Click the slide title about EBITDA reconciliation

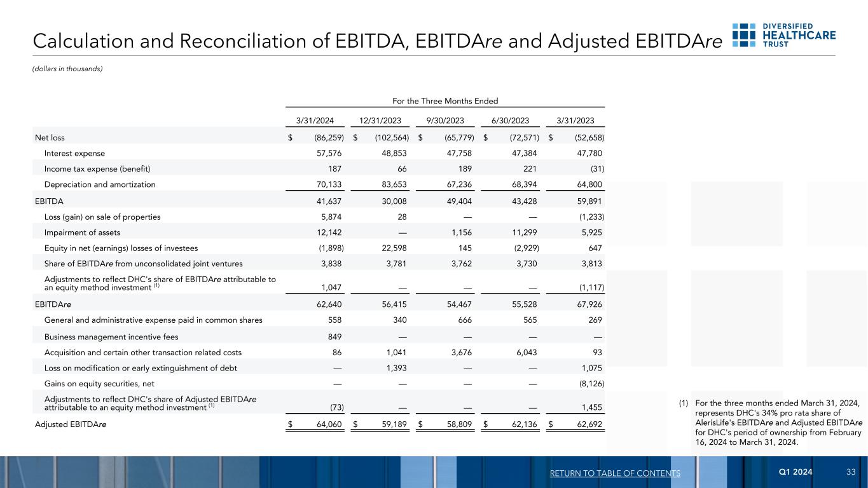(377, 40)
